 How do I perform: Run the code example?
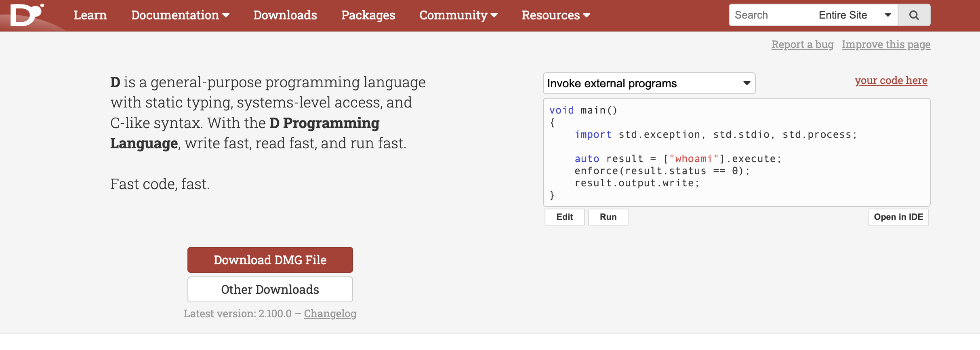(x=608, y=217)
